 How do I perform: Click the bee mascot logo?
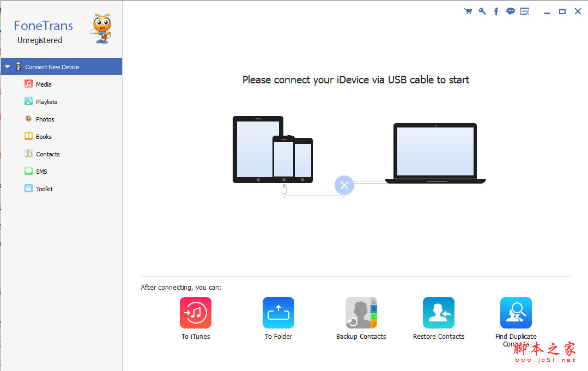(x=101, y=29)
